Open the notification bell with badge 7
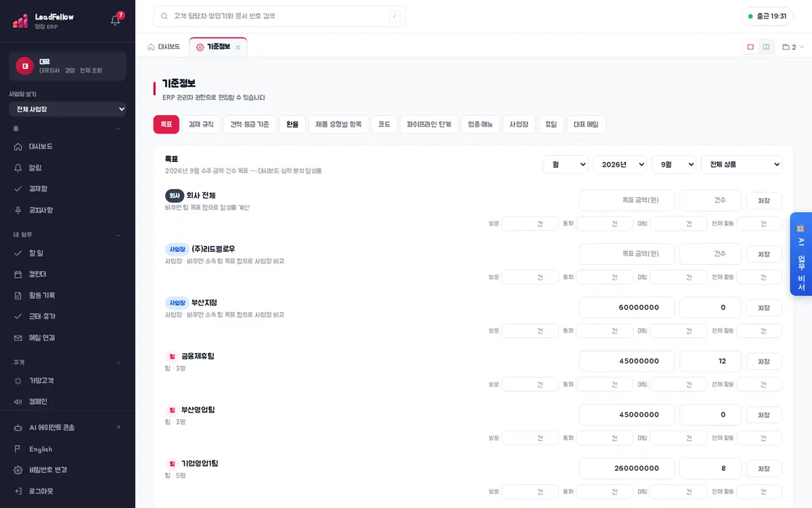The image size is (812, 508). 116,20
